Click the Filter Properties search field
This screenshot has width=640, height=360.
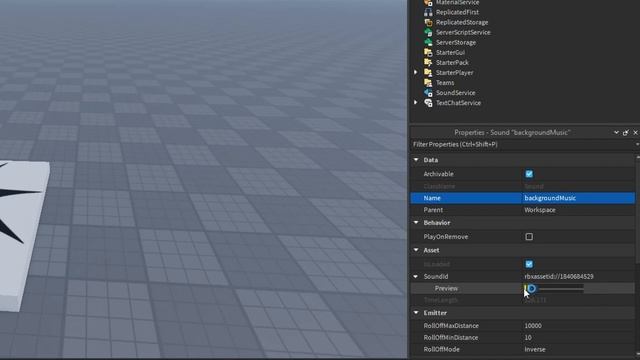pos(522,144)
